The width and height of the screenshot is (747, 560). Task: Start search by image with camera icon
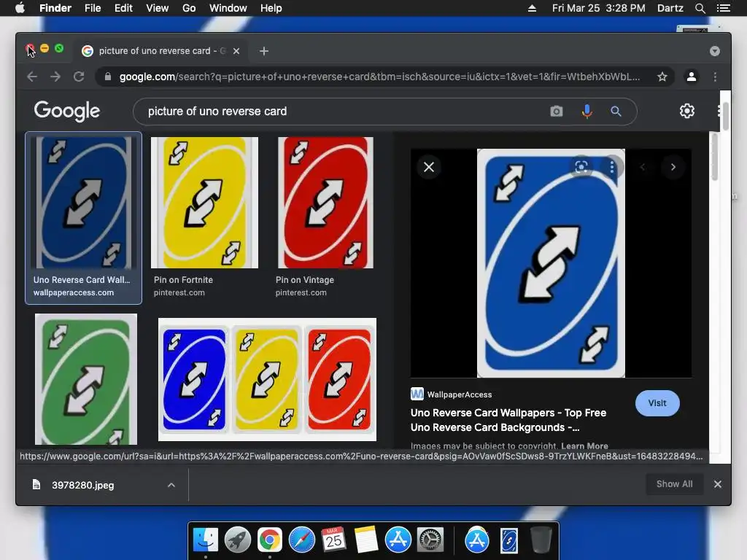click(557, 112)
